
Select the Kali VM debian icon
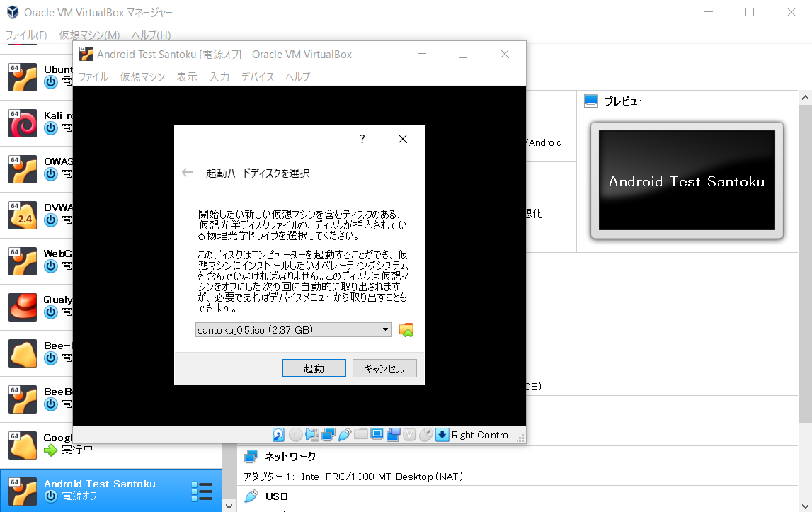(23, 123)
